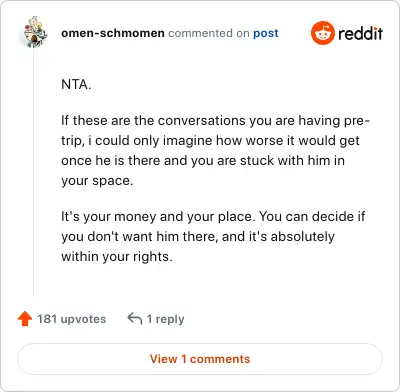400x392 pixels.
Task: Click the line "once he is there and you"
Action: (x=203, y=161)
